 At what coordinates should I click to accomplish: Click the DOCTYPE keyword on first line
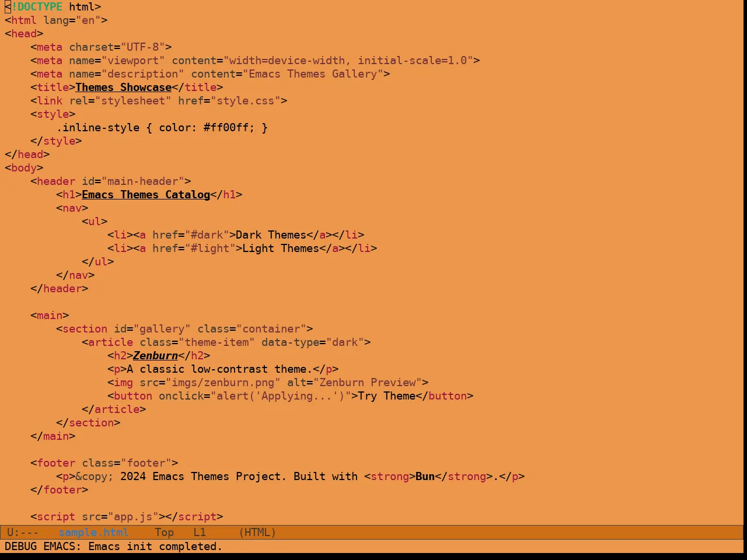click(x=40, y=7)
